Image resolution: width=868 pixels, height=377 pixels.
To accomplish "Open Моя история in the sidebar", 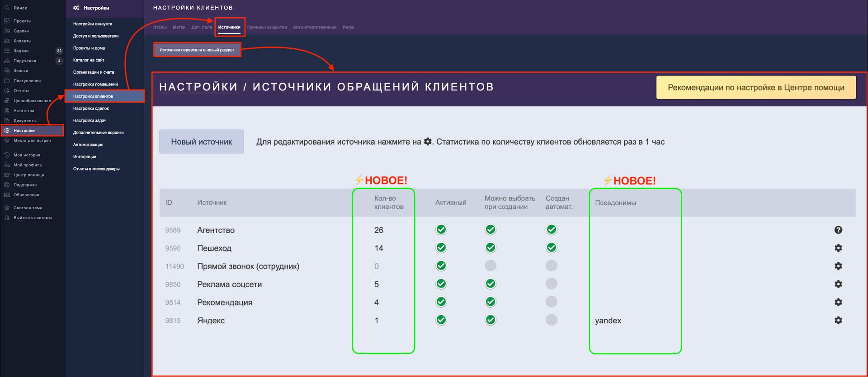I will tap(27, 155).
